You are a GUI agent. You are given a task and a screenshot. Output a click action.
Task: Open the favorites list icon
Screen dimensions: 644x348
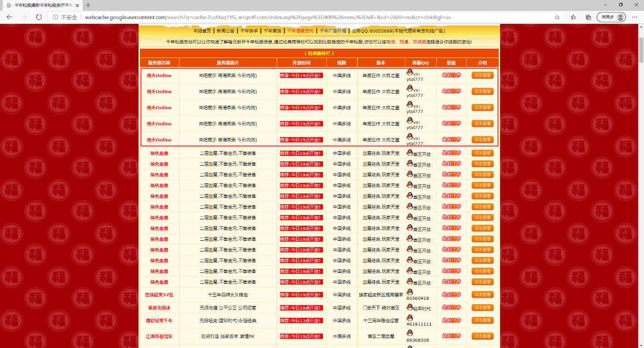click(x=573, y=17)
